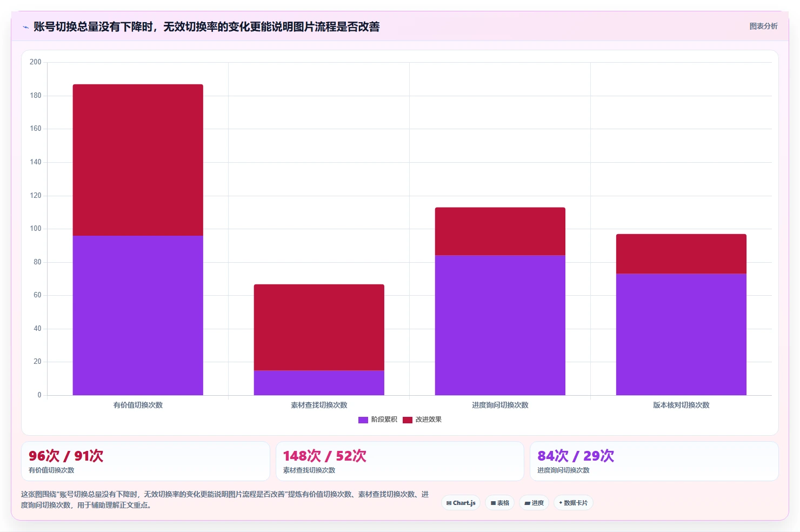Click the 有价值切换次数 x-axis label
This screenshot has height=532, width=800.
coord(138,405)
